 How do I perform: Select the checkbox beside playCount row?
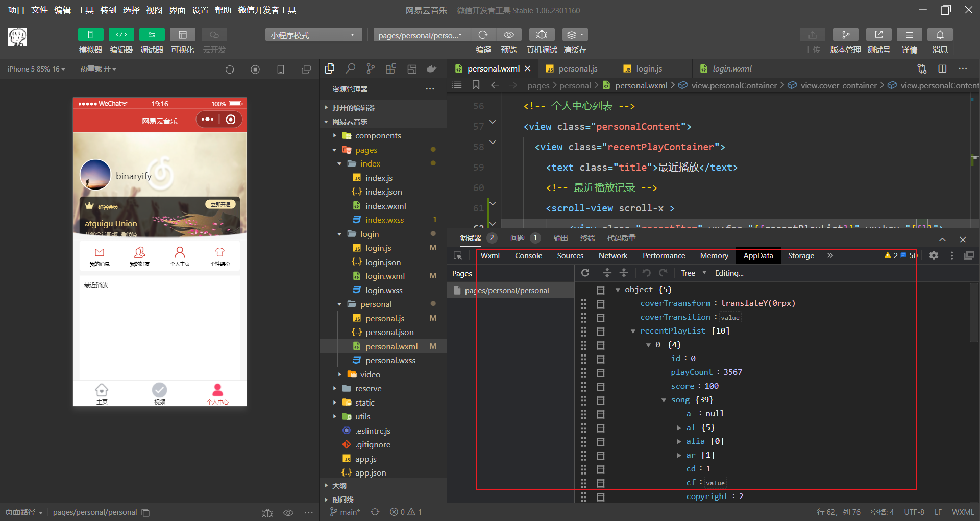pos(601,373)
